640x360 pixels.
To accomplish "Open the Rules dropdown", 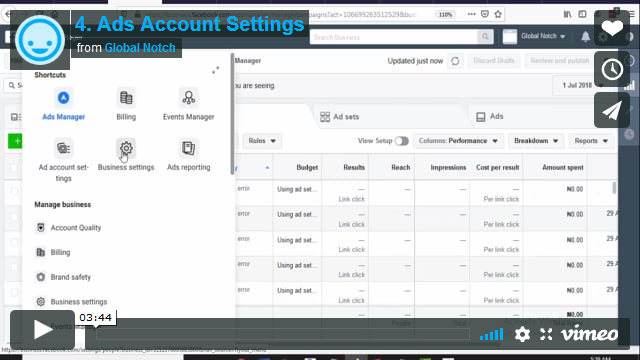I will [262, 141].
